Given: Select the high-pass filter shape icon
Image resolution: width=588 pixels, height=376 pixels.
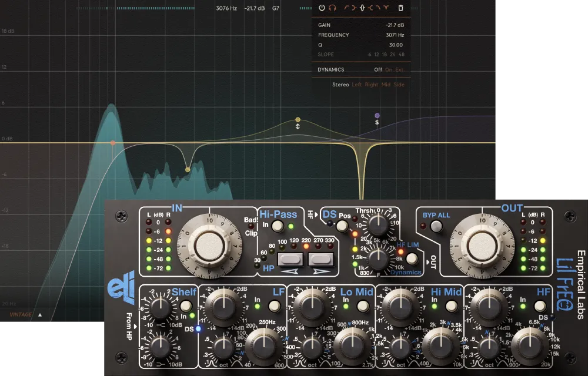Looking at the screenshot, I should 346,8.
